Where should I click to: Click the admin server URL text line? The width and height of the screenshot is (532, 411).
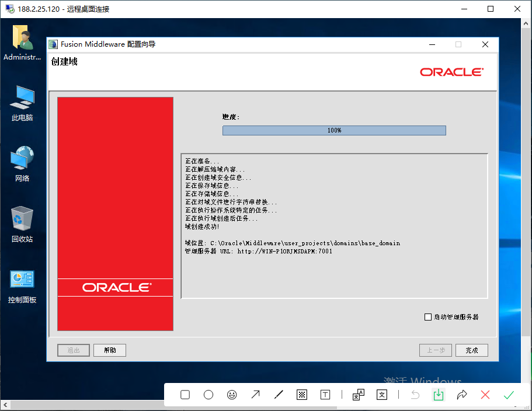(x=259, y=251)
